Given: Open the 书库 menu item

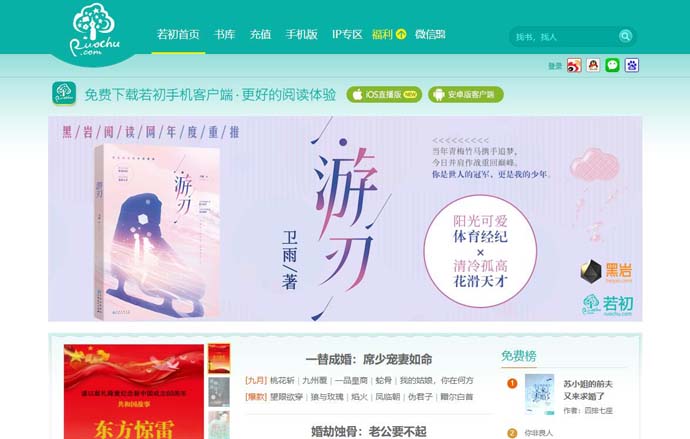Looking at the screenshot, I should (x=224, y=34).
